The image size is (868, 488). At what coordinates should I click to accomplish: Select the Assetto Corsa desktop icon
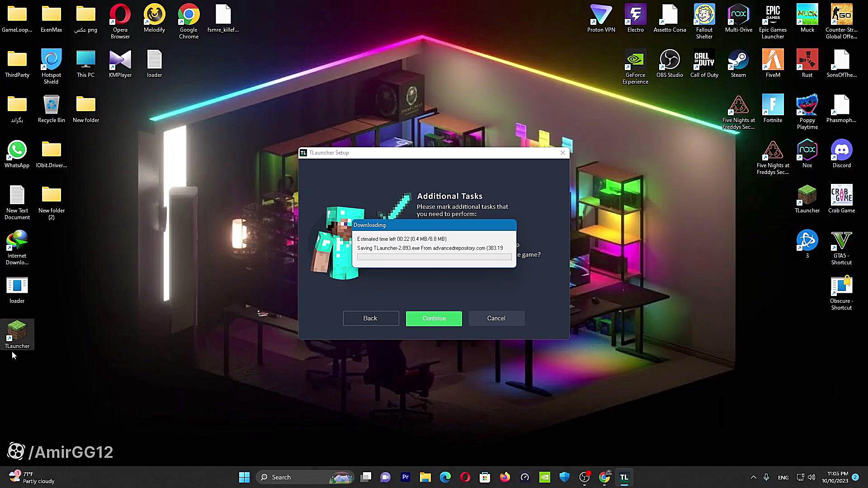[670, 18]
